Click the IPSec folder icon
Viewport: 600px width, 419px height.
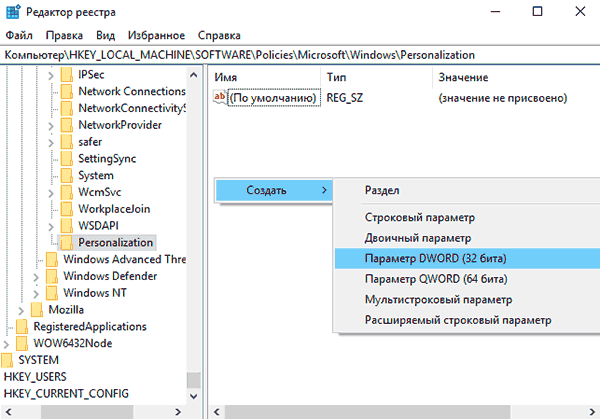click(67, 75)
